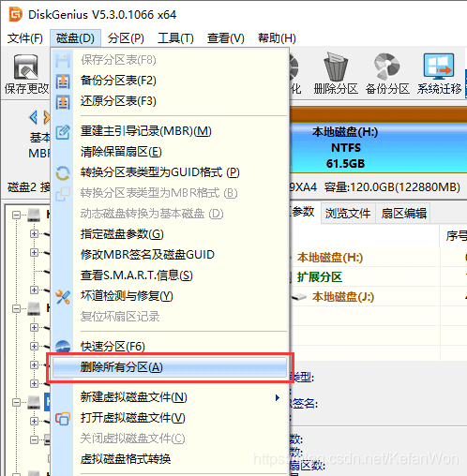Open the 工具(T) menu

coord(175,38)
